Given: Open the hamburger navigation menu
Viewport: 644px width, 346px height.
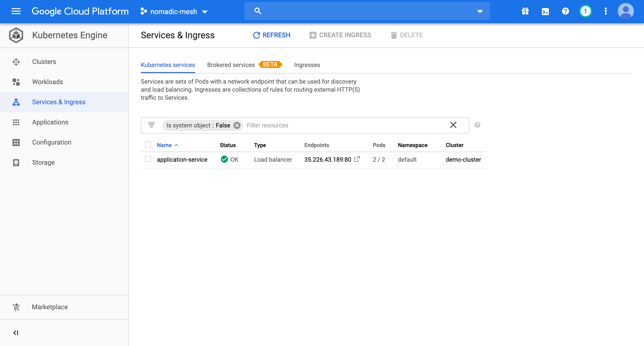Looking at the screenshot, I should click(x=16, y=11).
